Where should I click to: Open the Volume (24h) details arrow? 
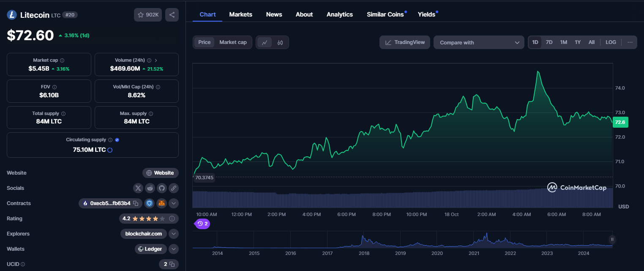(156, 60)
